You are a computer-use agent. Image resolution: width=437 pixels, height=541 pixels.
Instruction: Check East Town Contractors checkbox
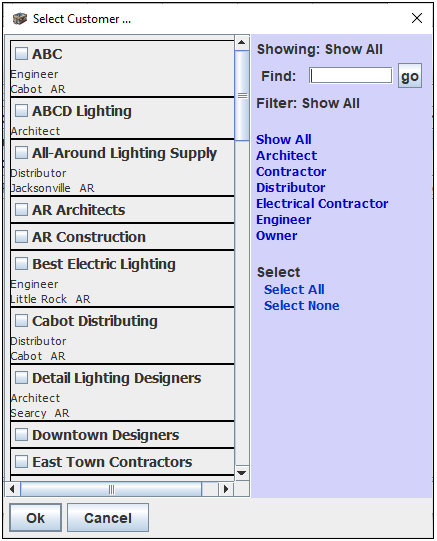[21, 462]
